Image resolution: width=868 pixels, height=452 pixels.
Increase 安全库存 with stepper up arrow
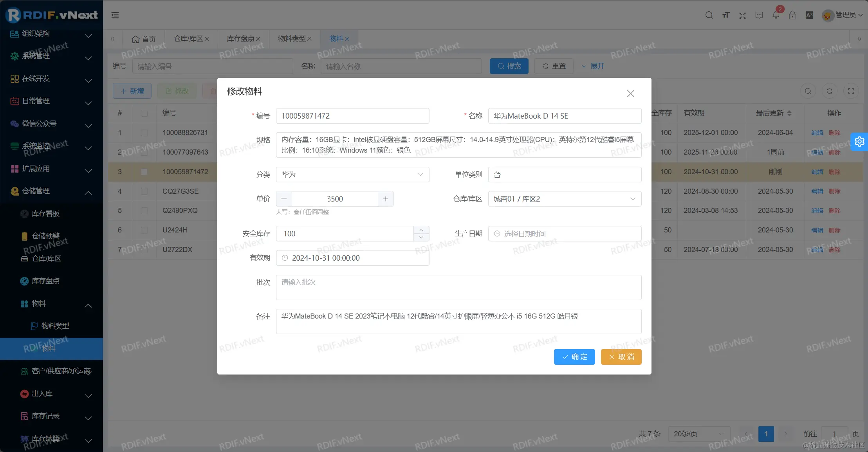(x=421, y=230)
